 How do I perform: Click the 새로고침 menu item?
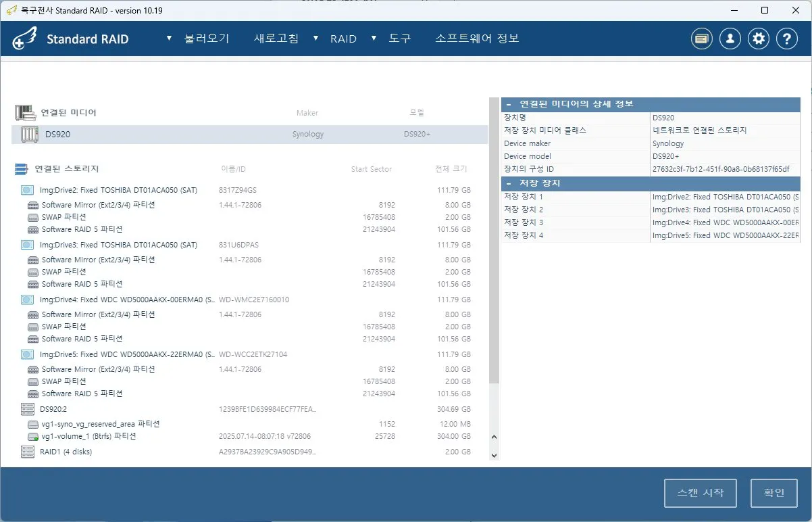point(276,39)
